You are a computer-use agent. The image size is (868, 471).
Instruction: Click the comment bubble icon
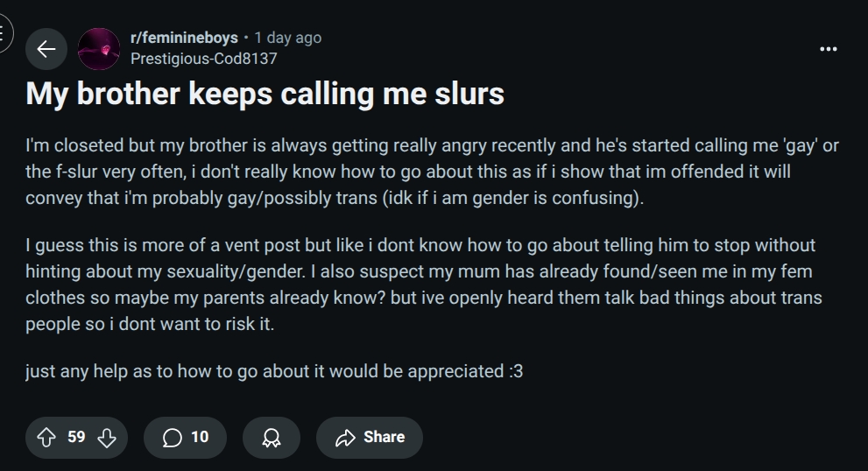tap(173, 437)
